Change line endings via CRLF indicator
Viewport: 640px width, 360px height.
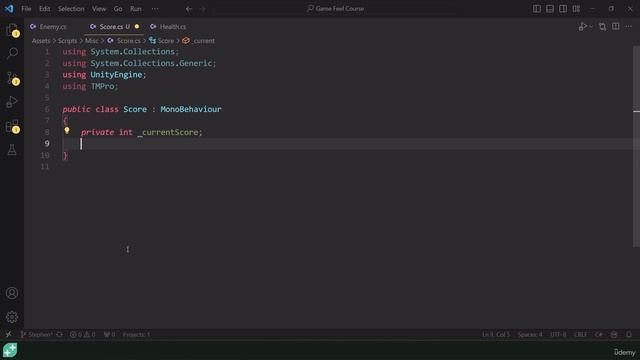(x=580, y=334)
